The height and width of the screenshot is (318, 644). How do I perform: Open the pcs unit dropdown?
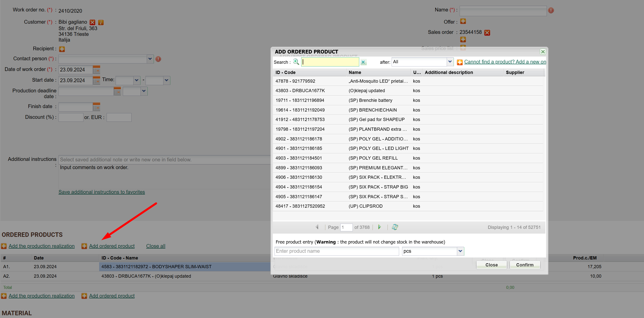[x=460, y=251]
